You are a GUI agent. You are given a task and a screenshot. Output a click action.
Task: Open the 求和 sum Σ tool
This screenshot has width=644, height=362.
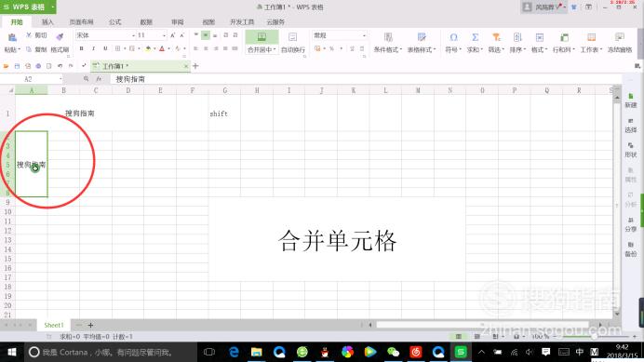coord(476,37)
